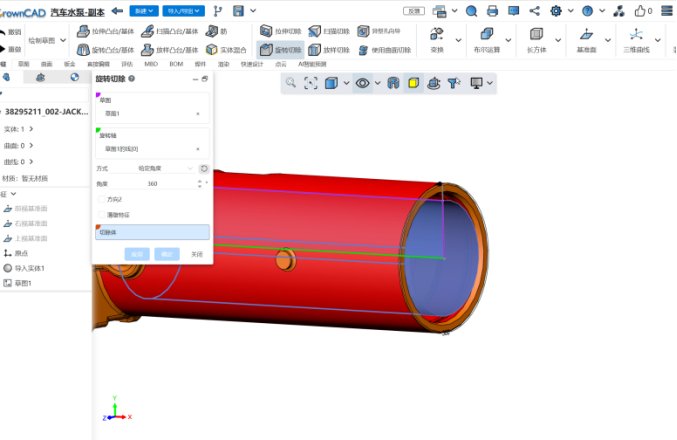Click the magnifier search icon in top bar

[471, 11]
